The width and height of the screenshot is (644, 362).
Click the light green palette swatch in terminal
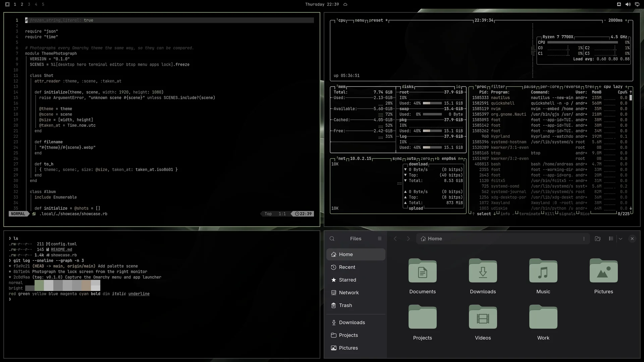[x=39, y=285]
